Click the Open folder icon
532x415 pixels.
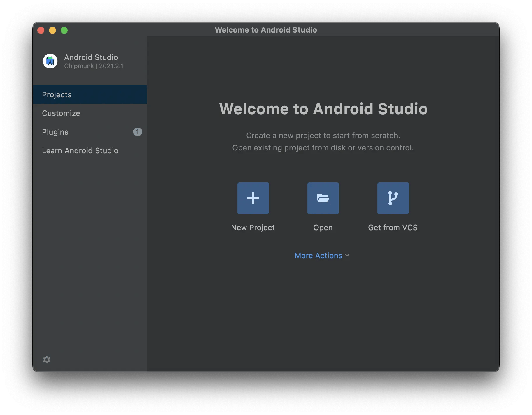pos(323,198)
